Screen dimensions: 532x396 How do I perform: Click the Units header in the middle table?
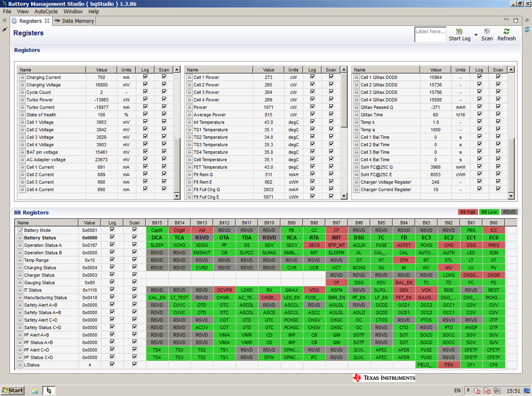coord(293,70)
